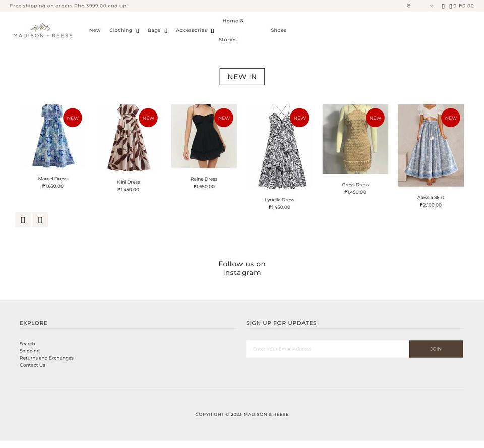Open the currency selector chevron in top bar
This screenshot has height=448, width=484.
(x=432, y=6)
